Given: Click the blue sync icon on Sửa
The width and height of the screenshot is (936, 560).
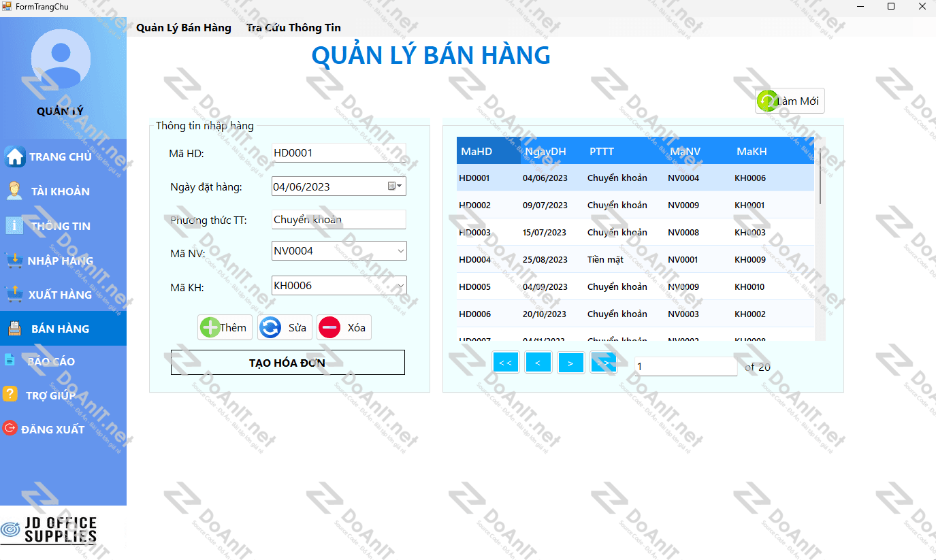Looking at the screenshot, I should click(270, 327).
